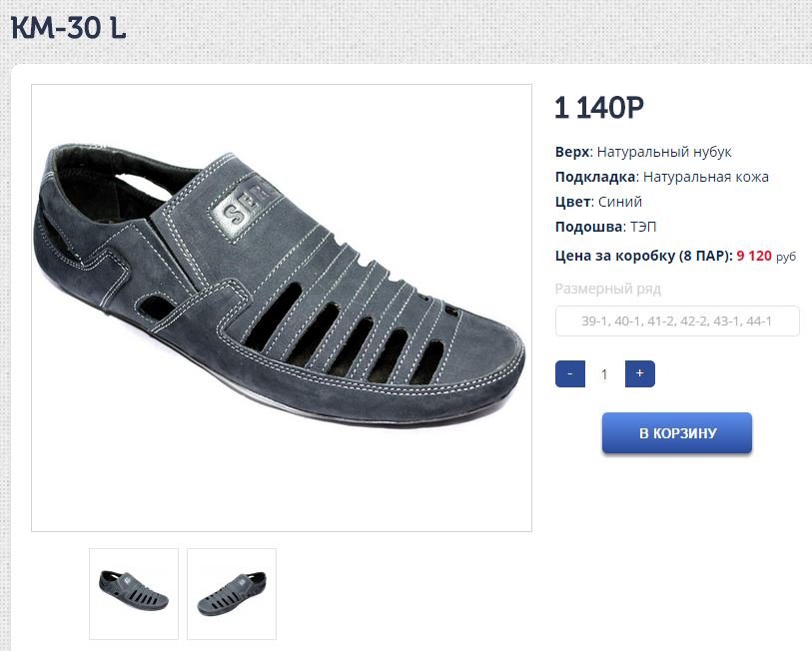Click the Подкладка: Натуральная кожа line
The height and width of the screenshot is (651, 812).
661,177
